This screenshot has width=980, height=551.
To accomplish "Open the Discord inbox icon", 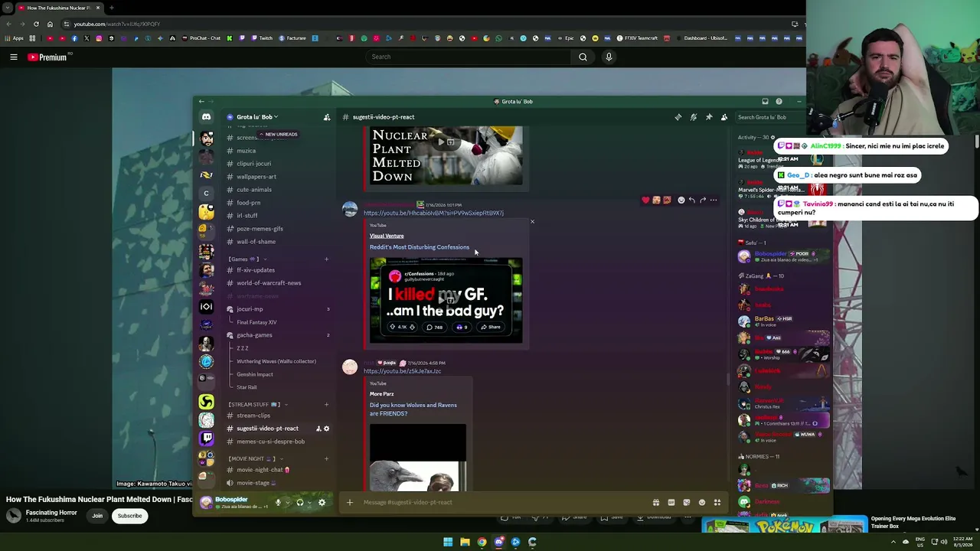I will tap(765, 101).
